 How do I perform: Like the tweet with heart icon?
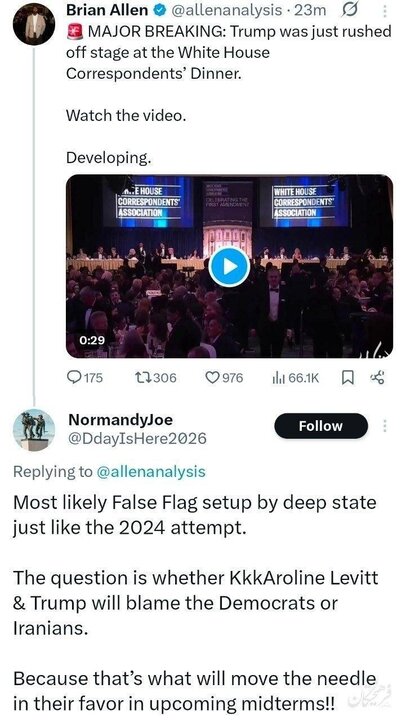tap(224, 378)
